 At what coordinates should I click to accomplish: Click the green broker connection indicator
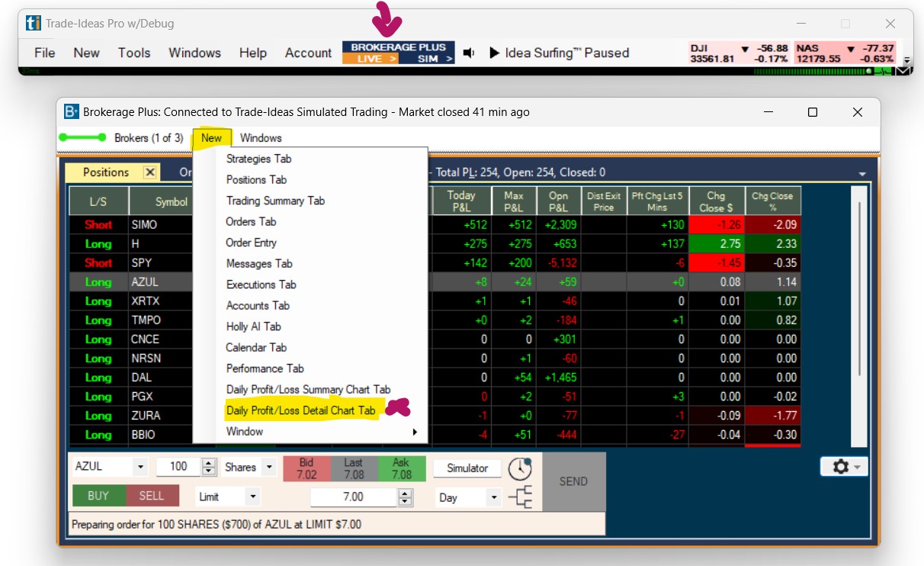[x=82, y=138]
